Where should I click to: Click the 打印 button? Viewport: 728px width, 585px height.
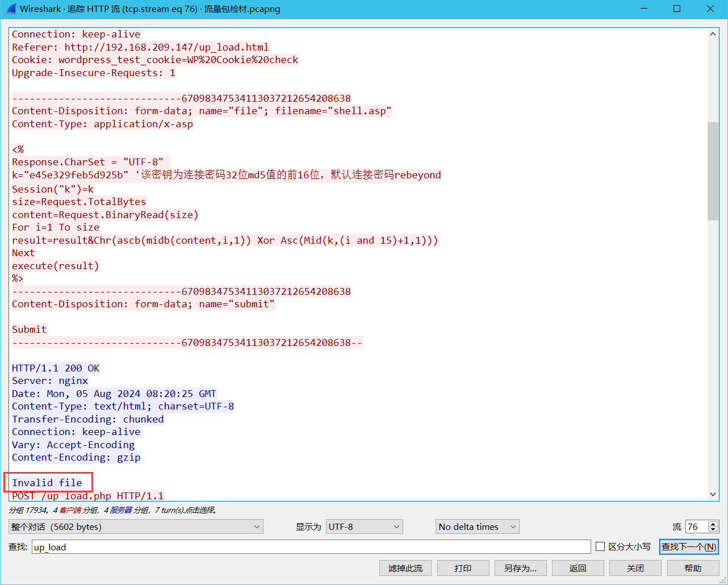pos(463,568)
